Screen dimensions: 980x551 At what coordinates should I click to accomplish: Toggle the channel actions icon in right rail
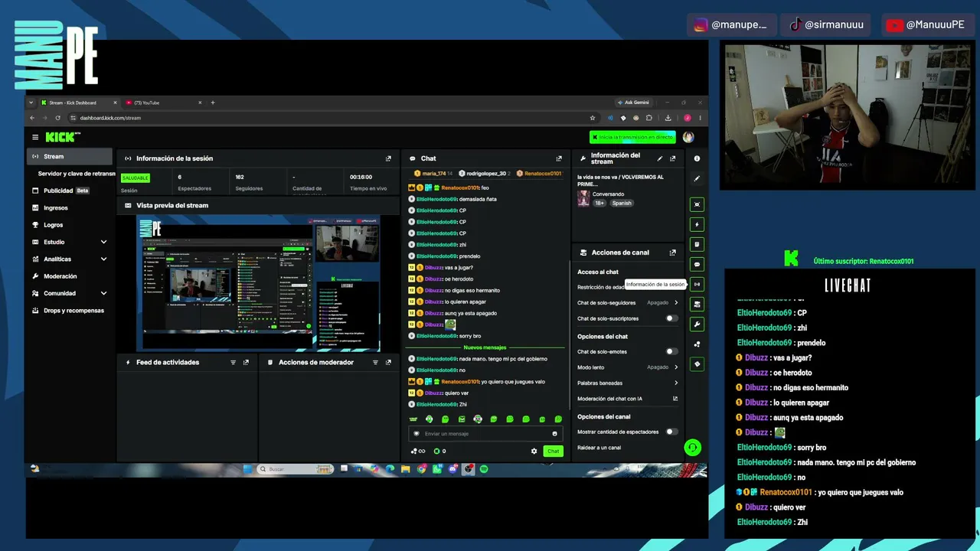point(697,304)
